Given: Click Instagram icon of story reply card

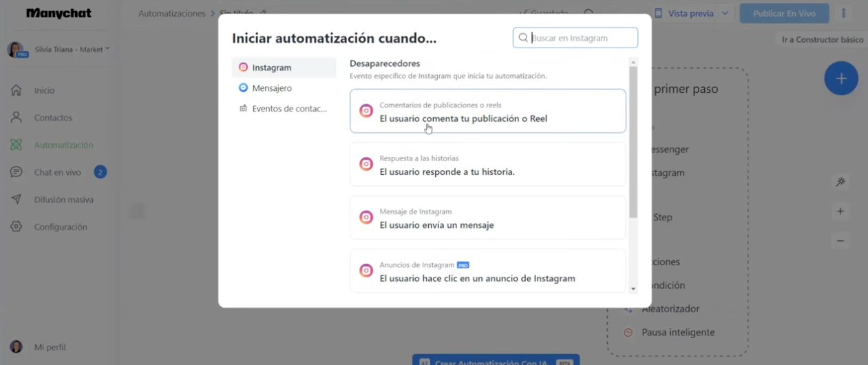Looking at the screenshot, I should 366,164.
